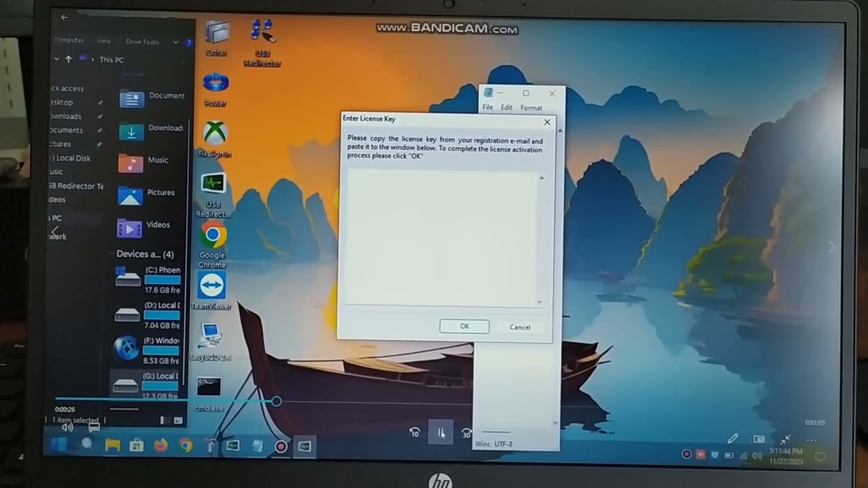
Task: Open Windows Start menu
Action: click(x=59, y=445)
